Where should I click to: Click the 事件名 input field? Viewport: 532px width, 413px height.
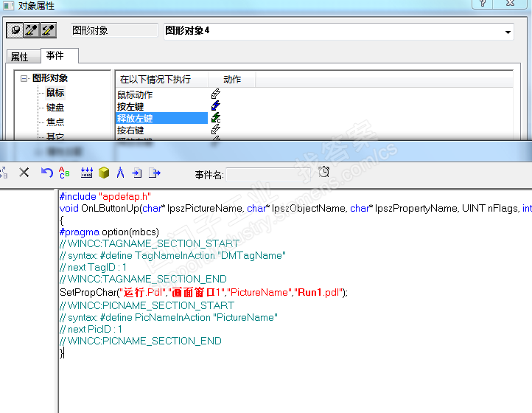pos(268,175)
